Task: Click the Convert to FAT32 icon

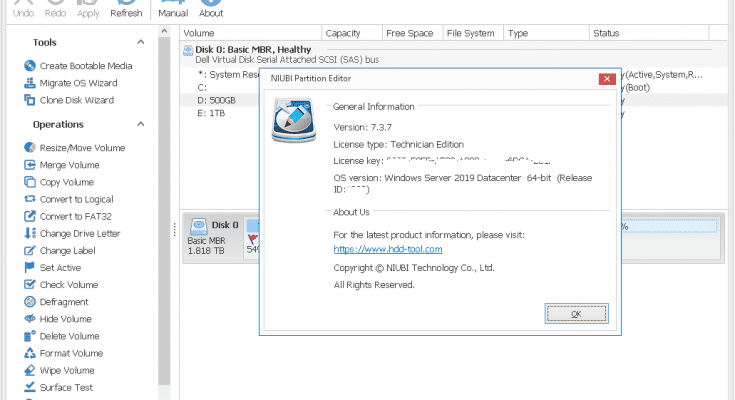Action: click(30, 216)
